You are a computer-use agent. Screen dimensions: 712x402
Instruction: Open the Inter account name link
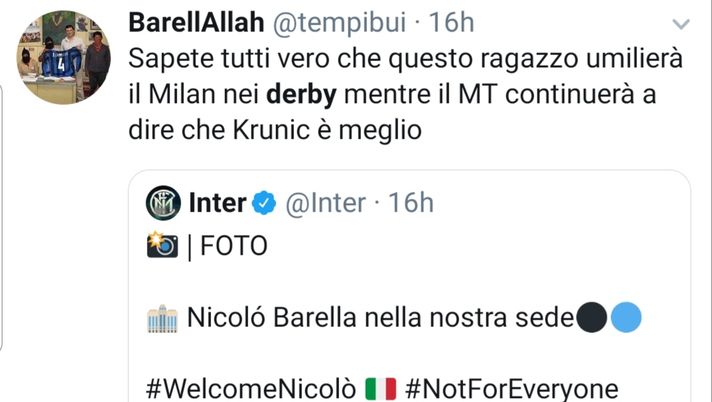(217, 204)
